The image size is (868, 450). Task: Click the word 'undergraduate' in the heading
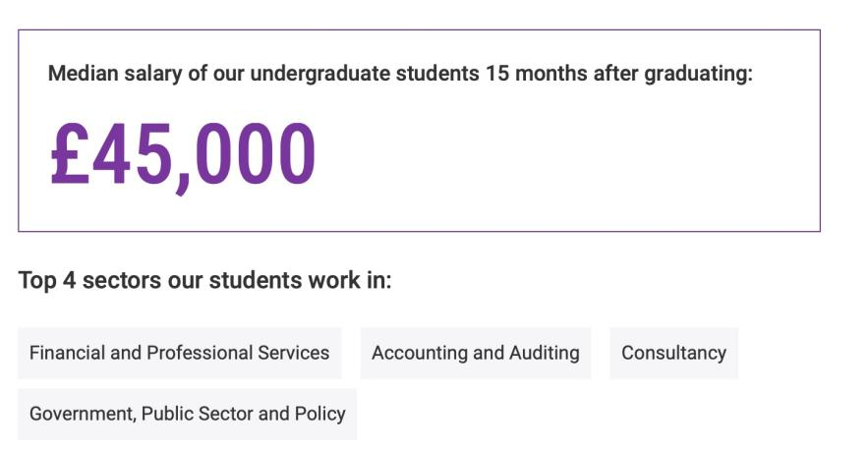pos(319,74)
